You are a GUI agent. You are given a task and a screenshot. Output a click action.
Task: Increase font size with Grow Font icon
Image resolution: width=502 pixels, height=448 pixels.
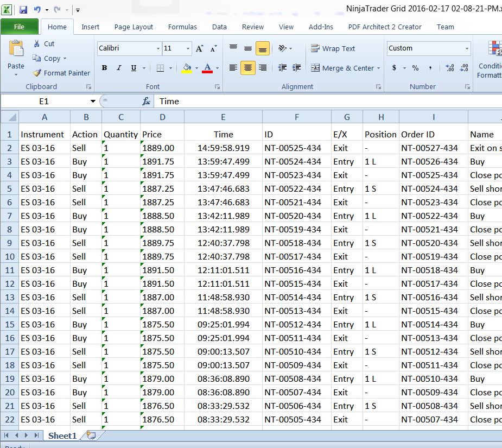pyautogui.click(x=200, y=48)
